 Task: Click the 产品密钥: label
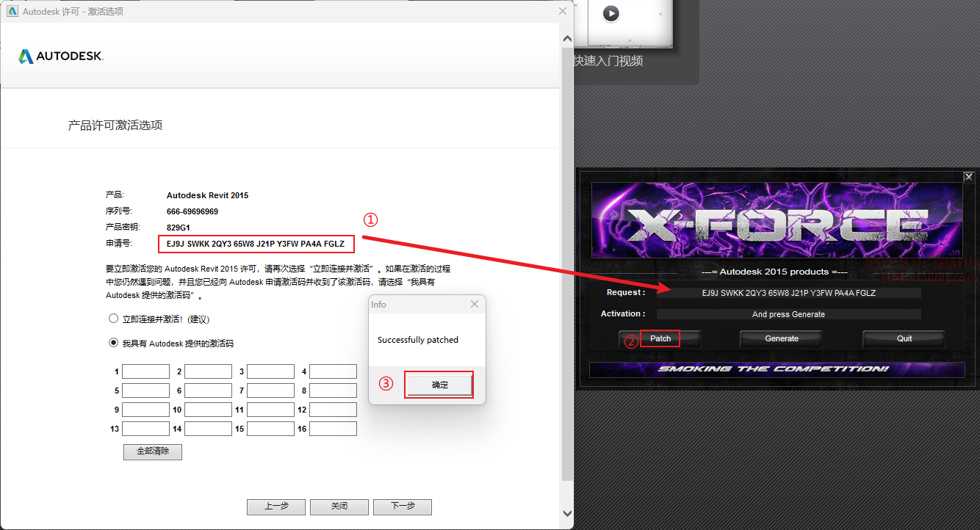tap(123, 228)
